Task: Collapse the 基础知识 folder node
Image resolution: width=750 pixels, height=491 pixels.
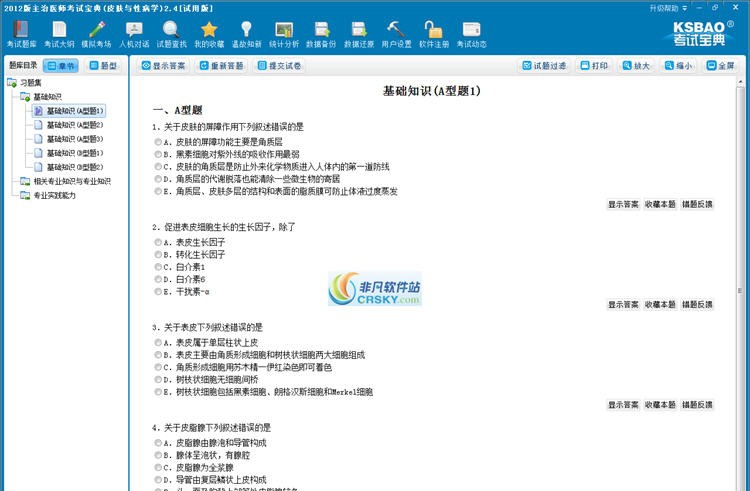Action: pyautogui.click(x=41, y=97)
